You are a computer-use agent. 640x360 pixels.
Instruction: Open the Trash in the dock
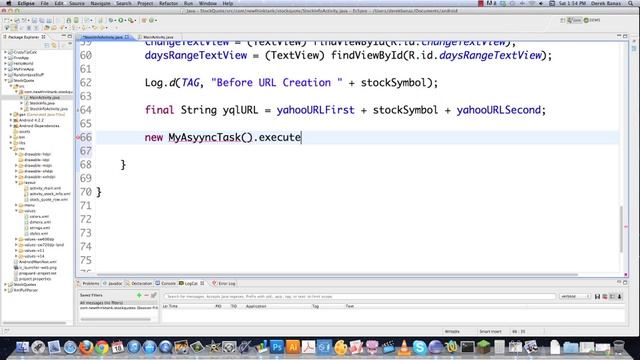pos(619,347)
